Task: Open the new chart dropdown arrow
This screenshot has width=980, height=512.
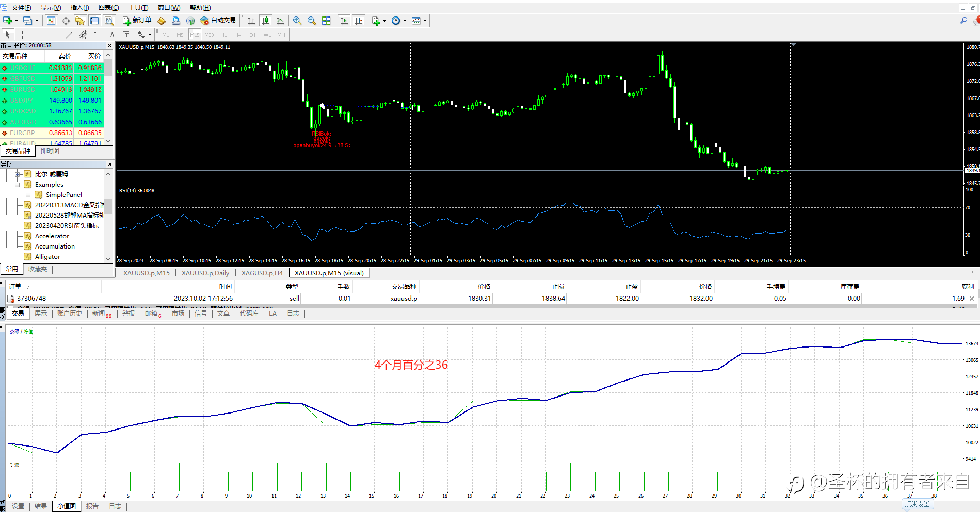Action: pos(17,21)
